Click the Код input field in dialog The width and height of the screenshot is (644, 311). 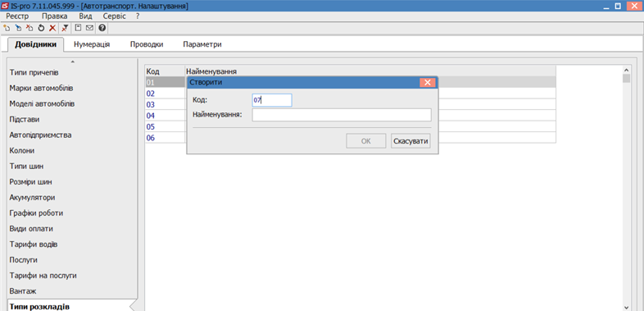pyautogui.click(x=272, y=100)
